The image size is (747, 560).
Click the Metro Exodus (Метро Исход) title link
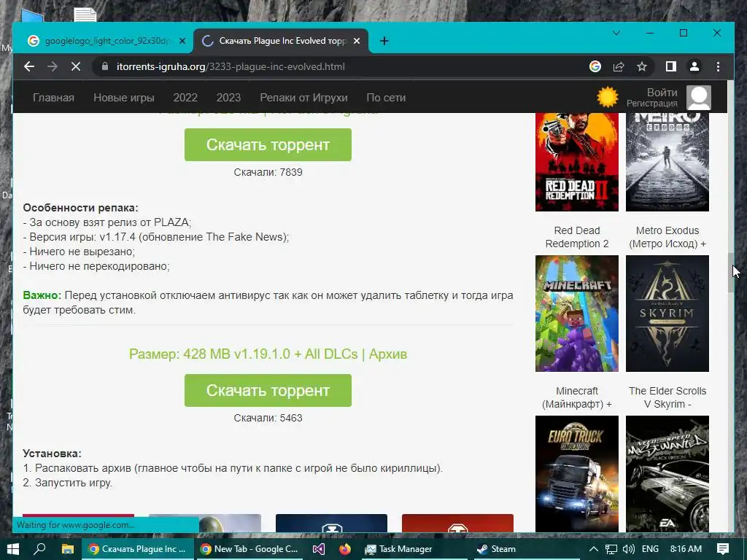tap(667, 237)
